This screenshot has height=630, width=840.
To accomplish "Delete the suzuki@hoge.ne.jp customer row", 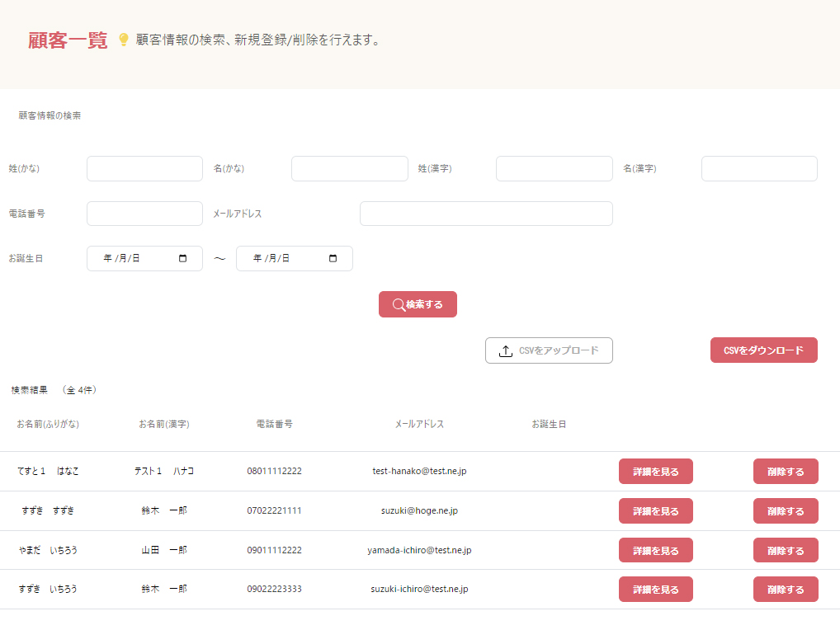I will [x=785, y=511].
